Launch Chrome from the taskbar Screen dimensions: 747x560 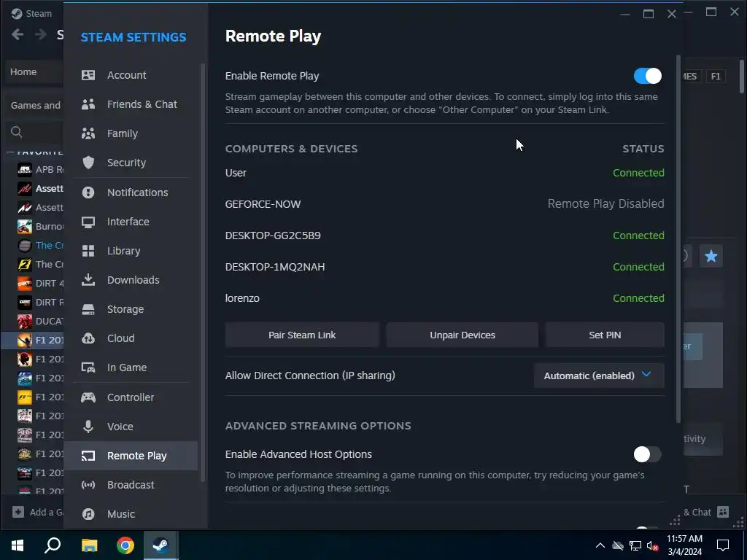tap(125, 545)
